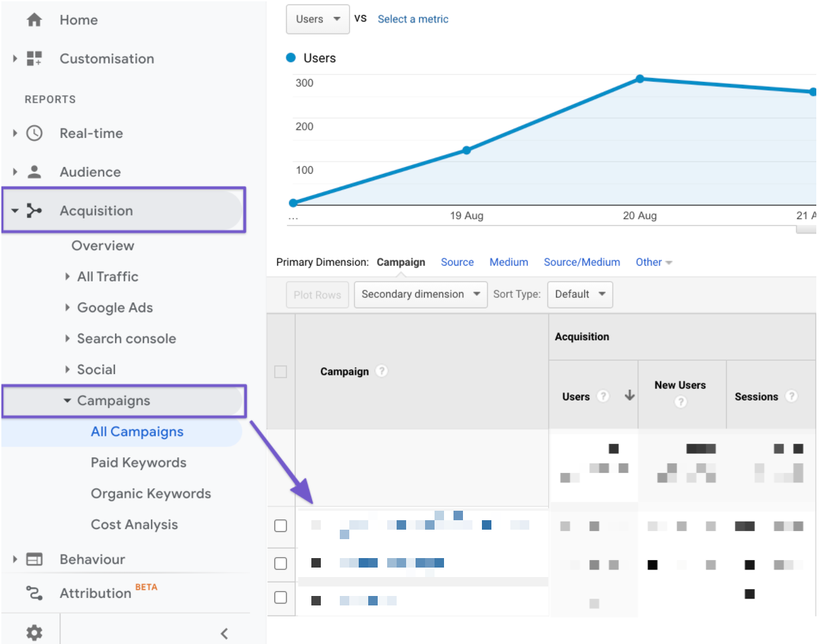819x644 pixels.
Task: Open All Campaigns in the sidebar
Action: (x=137, y=431)
